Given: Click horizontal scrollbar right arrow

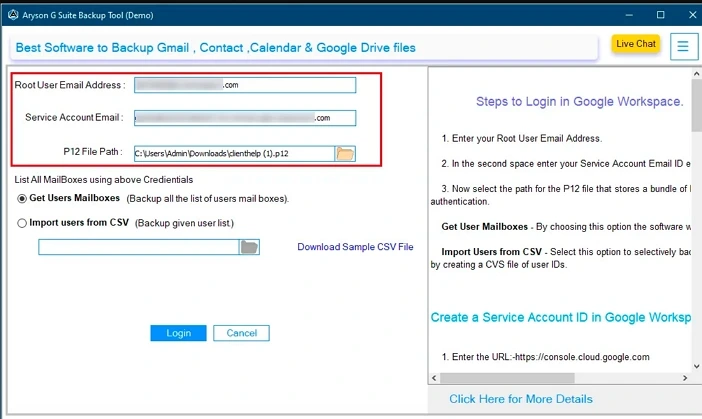Looking at the screenshot, I should tap(685, 378).
